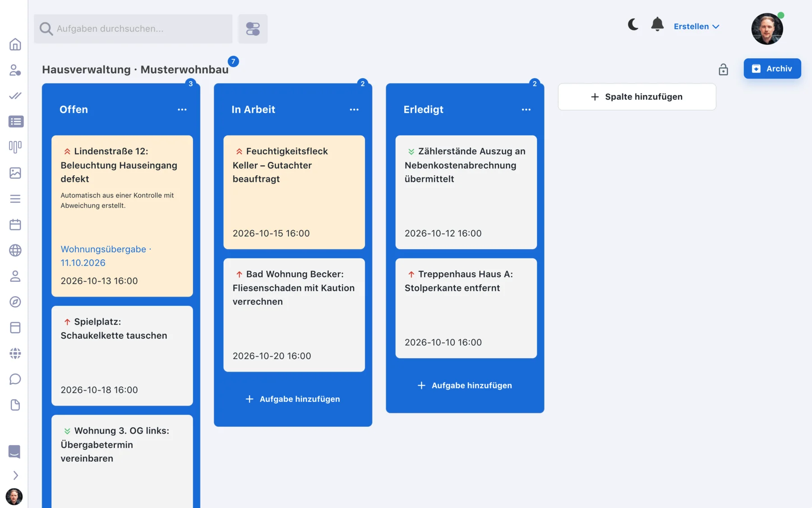Click the small avatar at sidebar bottom
Viewport: 812px width, 508px height.
click(14, 497)
